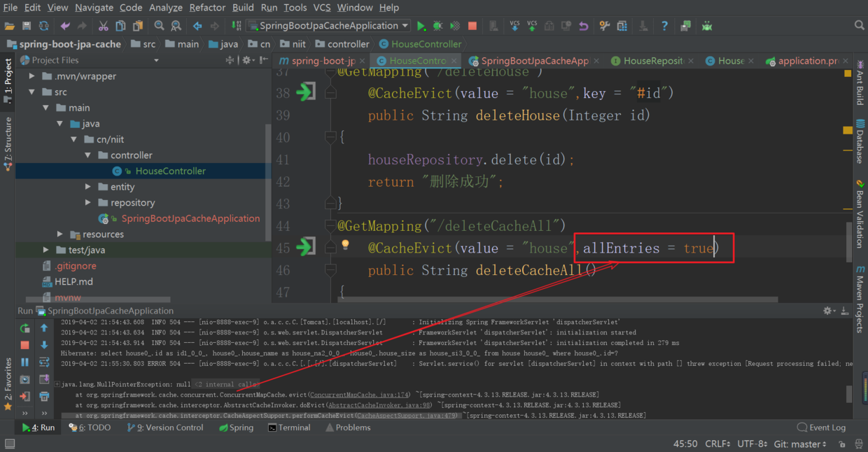Save all files using the floppy icon
The width and height of the screenshot is (868, 452).
27,26
